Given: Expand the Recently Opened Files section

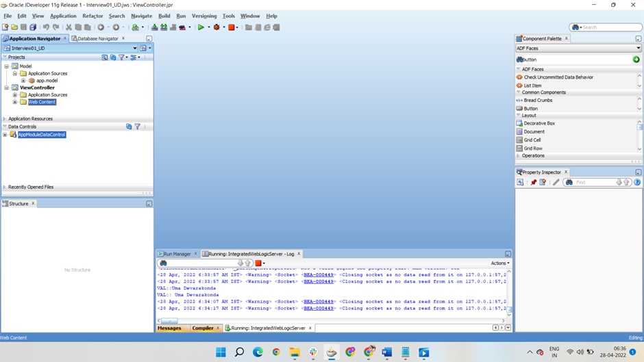Looking at the screenshot, I should click(x=5, y=187).
